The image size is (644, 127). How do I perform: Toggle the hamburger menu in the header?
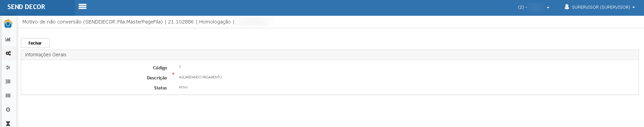83,6
